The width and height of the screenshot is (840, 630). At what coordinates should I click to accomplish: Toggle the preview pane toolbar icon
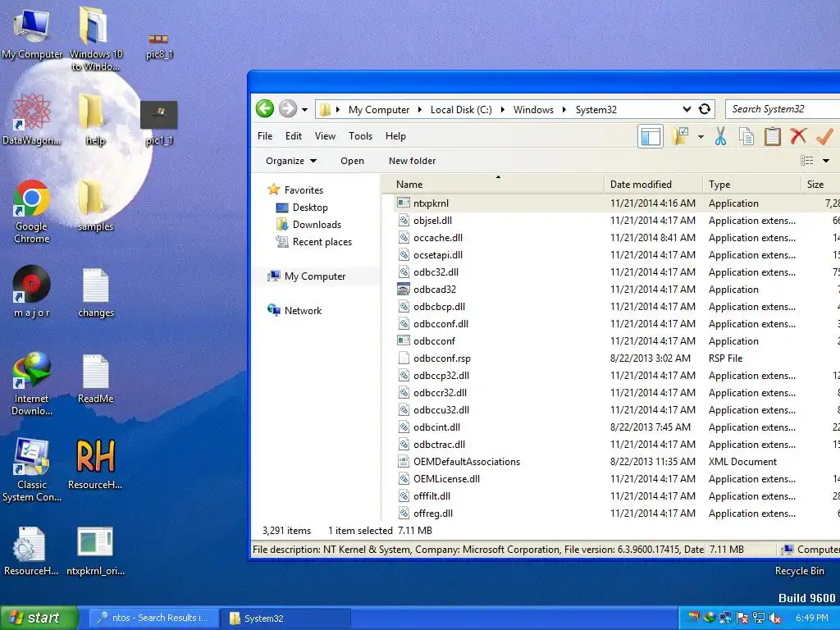pyautogui.click(x=651, y=137)
